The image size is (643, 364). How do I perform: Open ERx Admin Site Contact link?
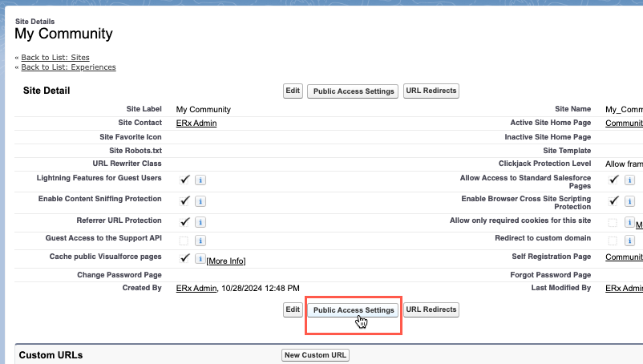tap(196, 123)
